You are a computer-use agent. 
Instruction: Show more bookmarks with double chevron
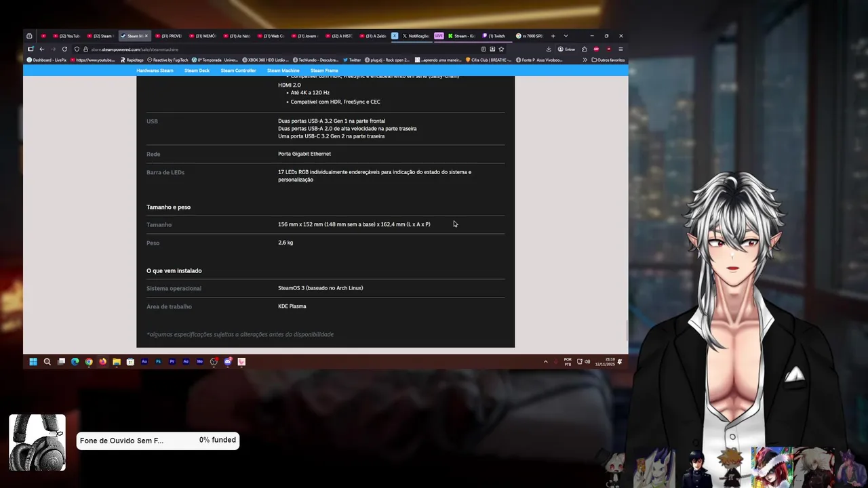585,60
